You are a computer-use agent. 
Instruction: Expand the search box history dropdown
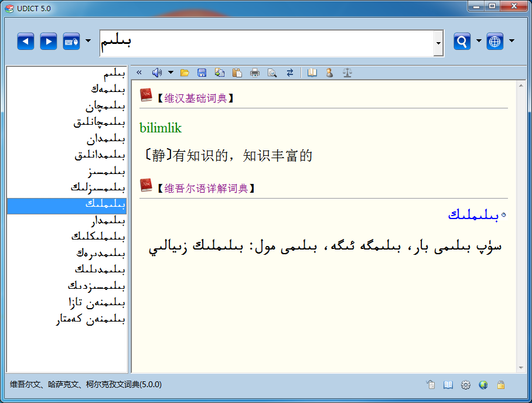click(438, 44)
